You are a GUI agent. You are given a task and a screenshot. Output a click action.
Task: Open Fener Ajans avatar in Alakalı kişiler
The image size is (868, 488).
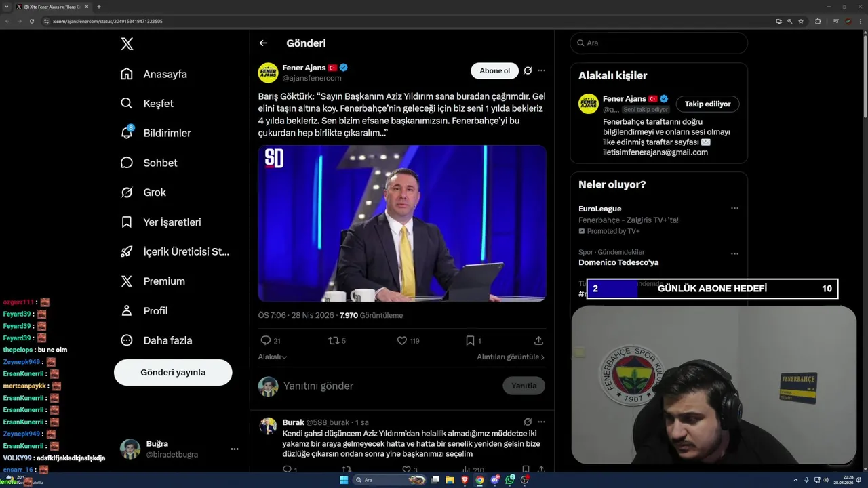[589, 104]
